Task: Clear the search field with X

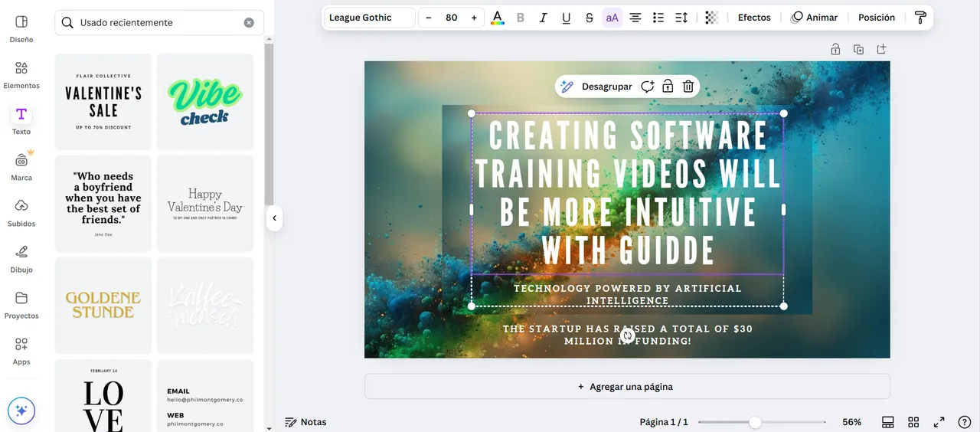Action: 249,22
